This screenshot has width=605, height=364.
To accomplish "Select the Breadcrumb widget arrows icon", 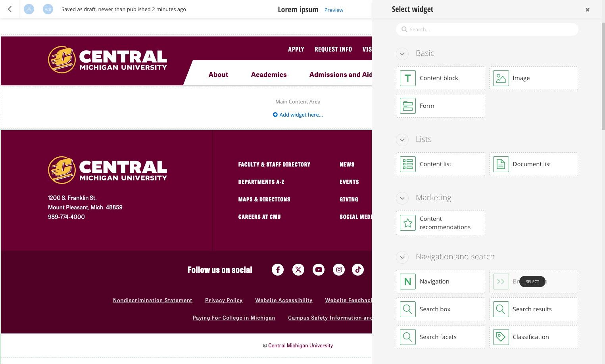I will coord(501,282).
